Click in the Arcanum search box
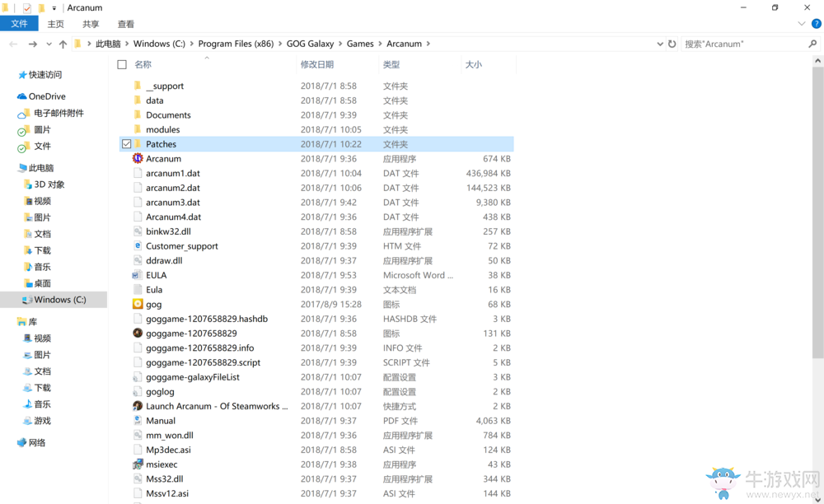 click(x=744, y=44)
